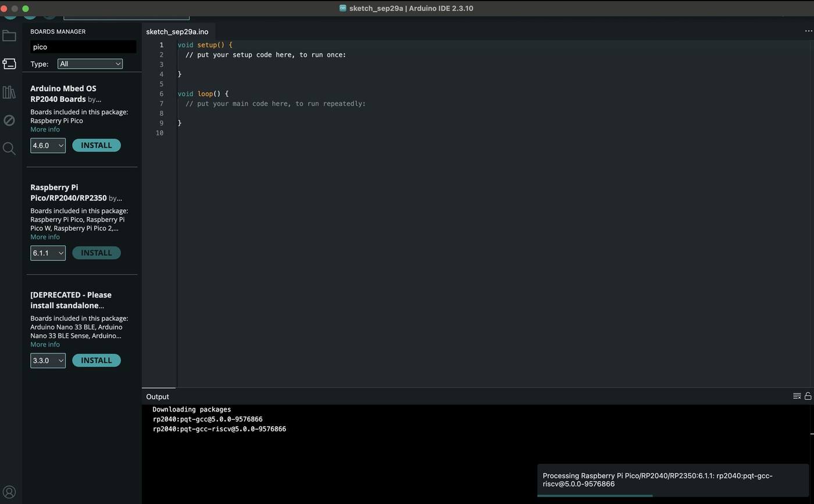Click the void loop() code line
The height and width of the screenshot is (504, 814).
pyautogui.click(x=203, y=94)
